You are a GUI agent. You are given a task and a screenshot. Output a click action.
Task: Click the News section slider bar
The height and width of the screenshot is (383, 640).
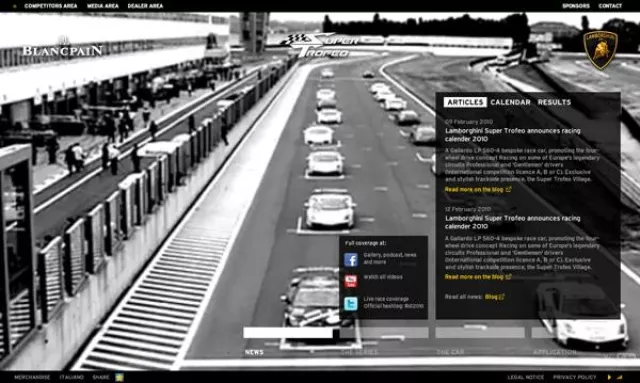pos(291,333)
